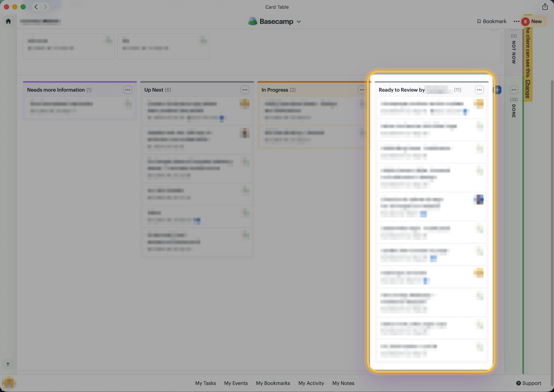Screen dimensions: 554x392
Task: Add a new column with blue plus
Action: tap(497, 90)
